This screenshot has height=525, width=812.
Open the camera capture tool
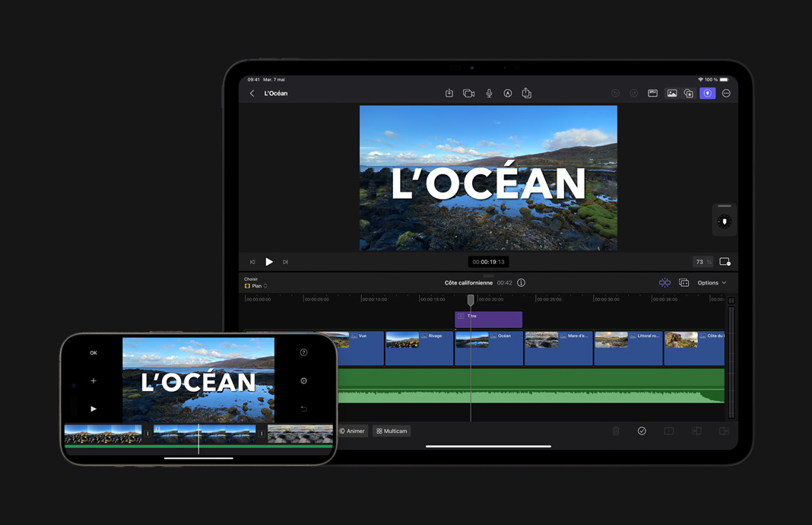pyautogui.click(x=468, y=93)
